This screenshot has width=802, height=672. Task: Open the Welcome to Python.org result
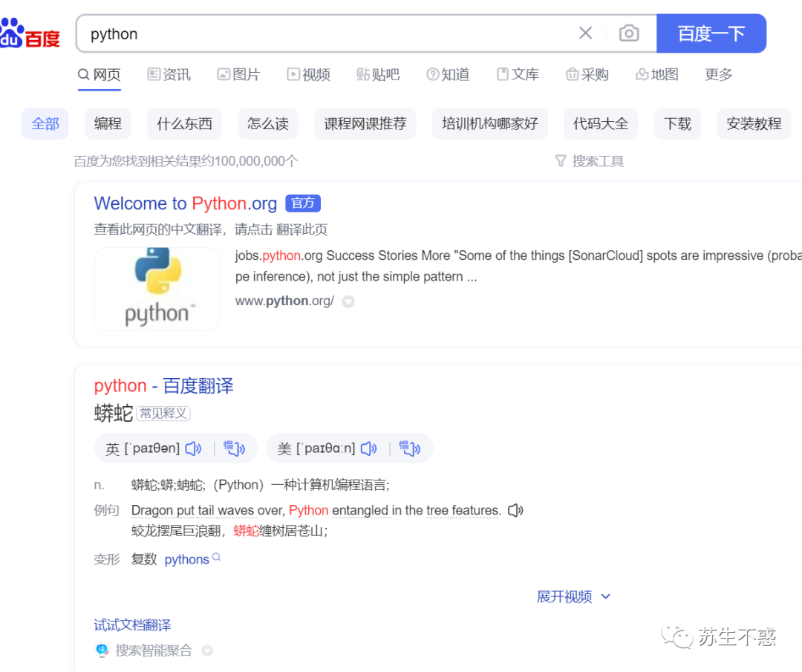[185, 203]
